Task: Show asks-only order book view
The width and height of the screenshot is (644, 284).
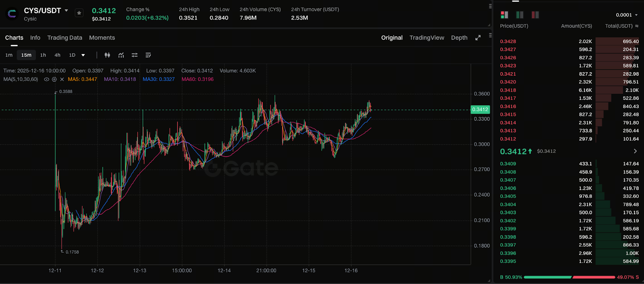Action: (535, 15)
